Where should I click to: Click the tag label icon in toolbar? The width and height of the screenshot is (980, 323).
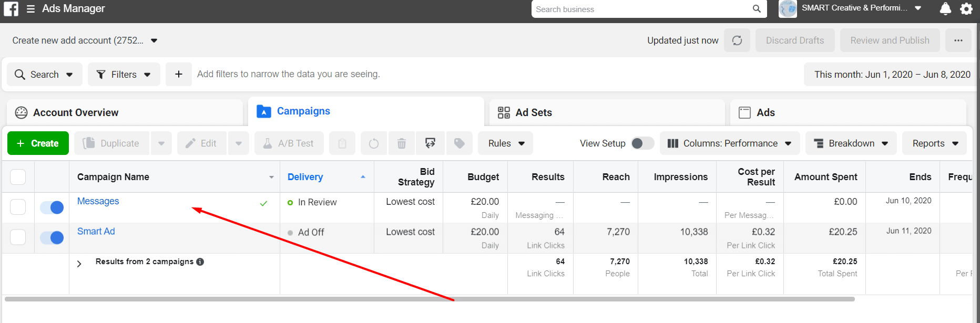coord(459,143)
